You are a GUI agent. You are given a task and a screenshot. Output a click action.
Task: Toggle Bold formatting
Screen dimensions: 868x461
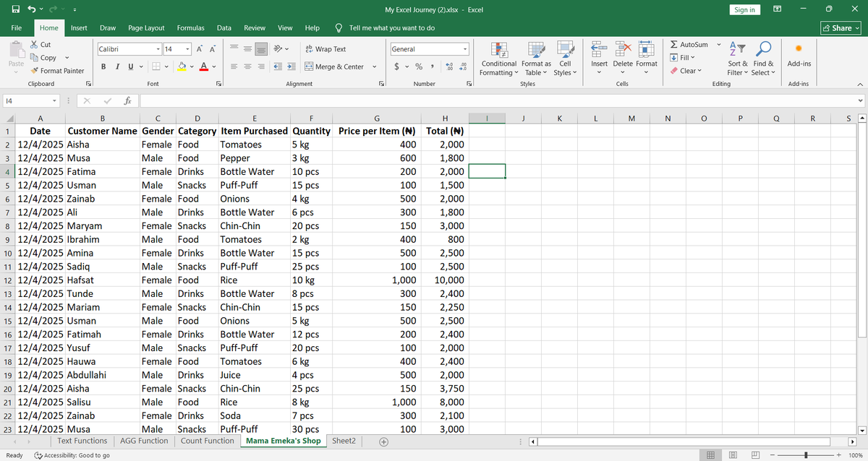[x=103, y=66]
